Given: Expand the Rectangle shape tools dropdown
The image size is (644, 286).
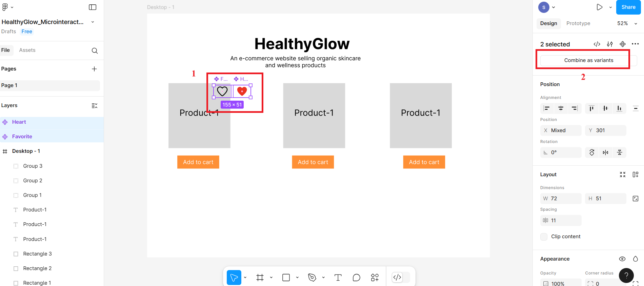Looking at the screenshot, I should tap(297, 278).
